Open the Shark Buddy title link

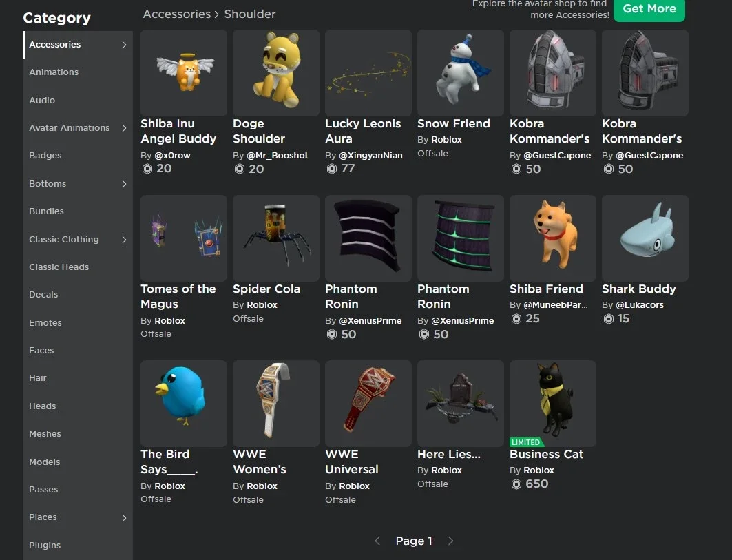(638, 289)
